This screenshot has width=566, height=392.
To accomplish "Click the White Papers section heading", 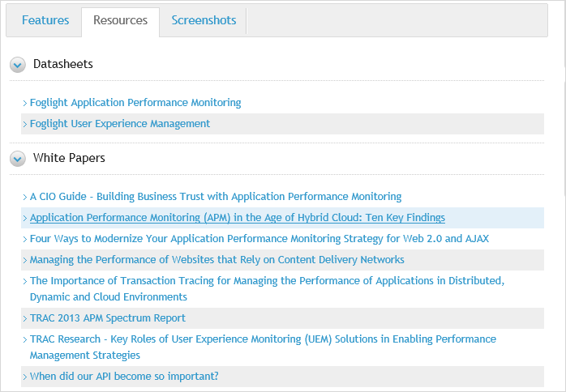I will [x=69, y=158].
